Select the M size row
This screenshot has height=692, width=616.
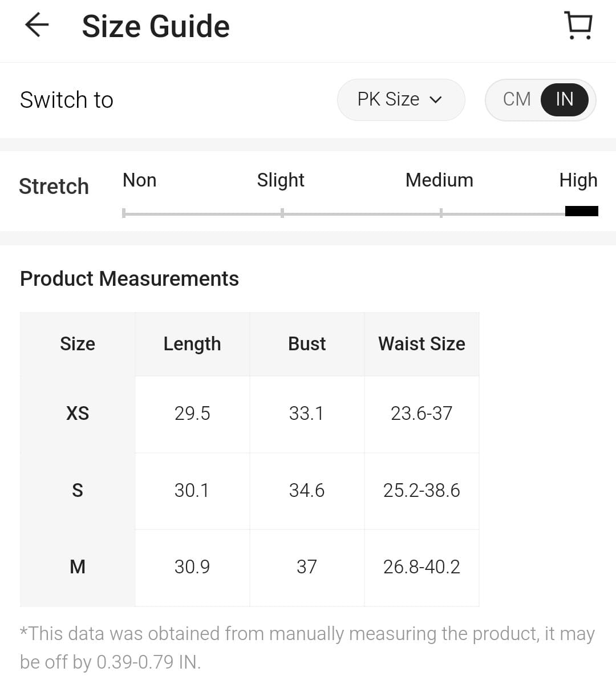(x=78, y=566)
